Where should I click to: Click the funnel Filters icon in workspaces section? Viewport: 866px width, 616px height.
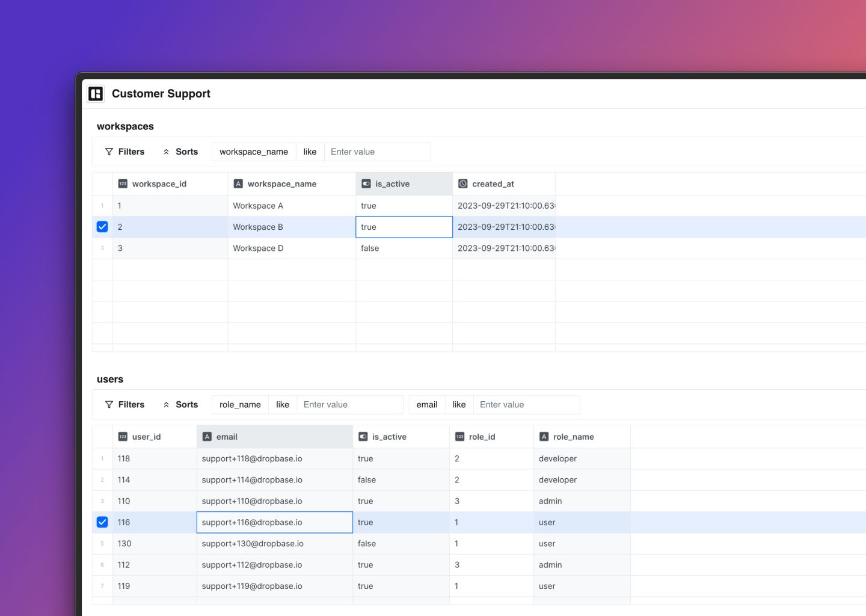pyautogui.click(x=109, y=152)
